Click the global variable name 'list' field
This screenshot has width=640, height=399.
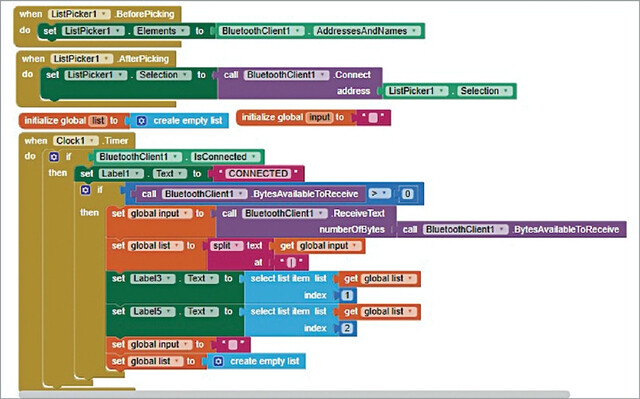point(98,121)
